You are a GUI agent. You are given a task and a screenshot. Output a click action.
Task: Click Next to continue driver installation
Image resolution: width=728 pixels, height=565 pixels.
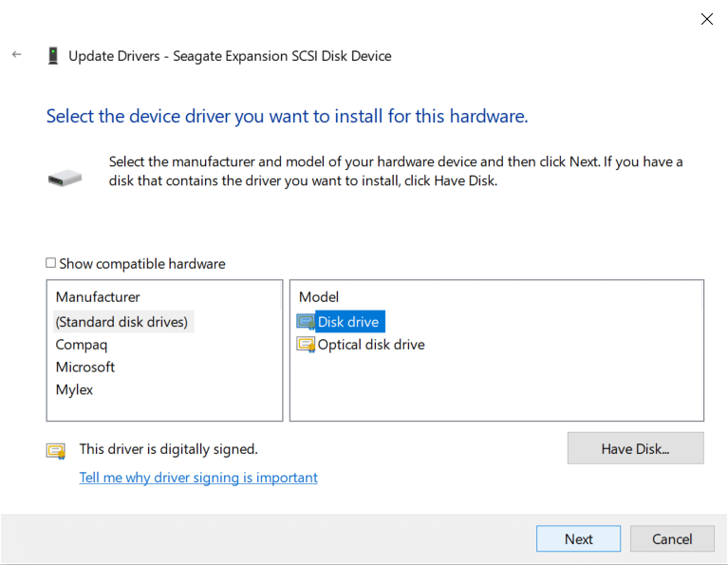tap(578, 538)
